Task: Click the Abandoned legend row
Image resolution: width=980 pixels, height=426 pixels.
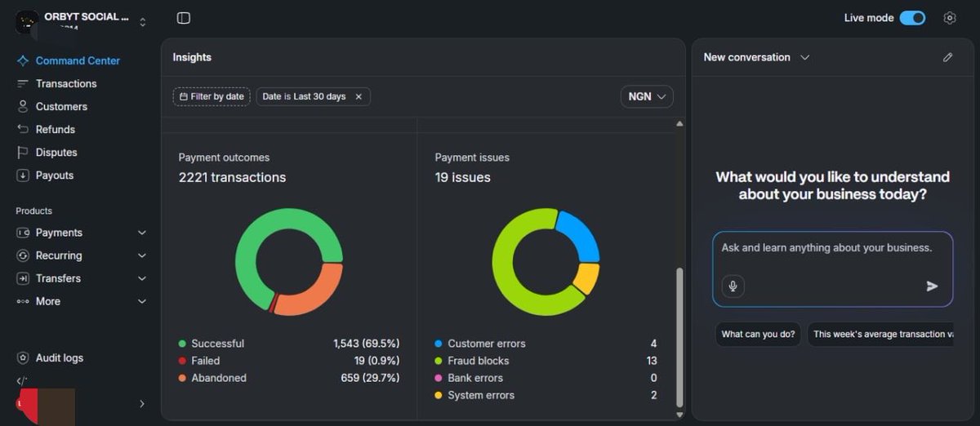Action: pos(289,378)
